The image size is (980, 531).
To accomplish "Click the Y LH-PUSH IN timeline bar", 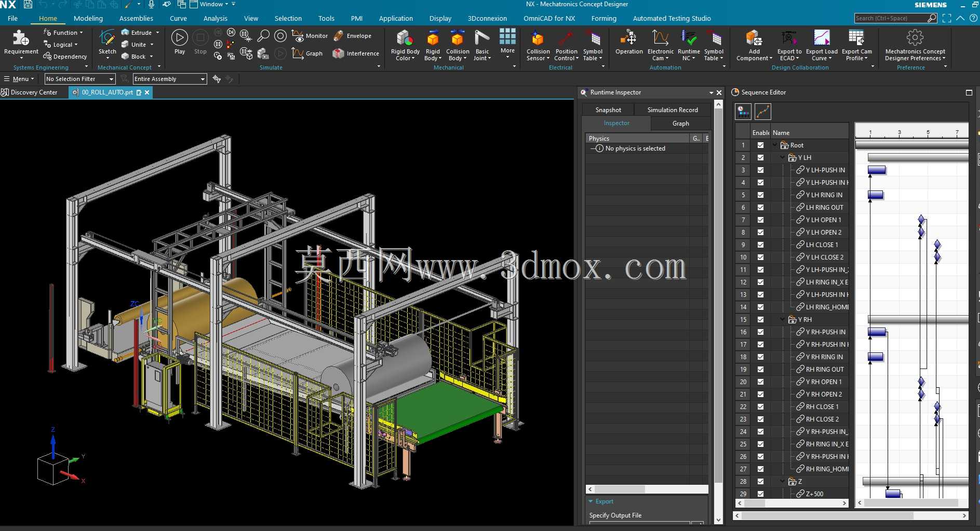I will (877, 170).
